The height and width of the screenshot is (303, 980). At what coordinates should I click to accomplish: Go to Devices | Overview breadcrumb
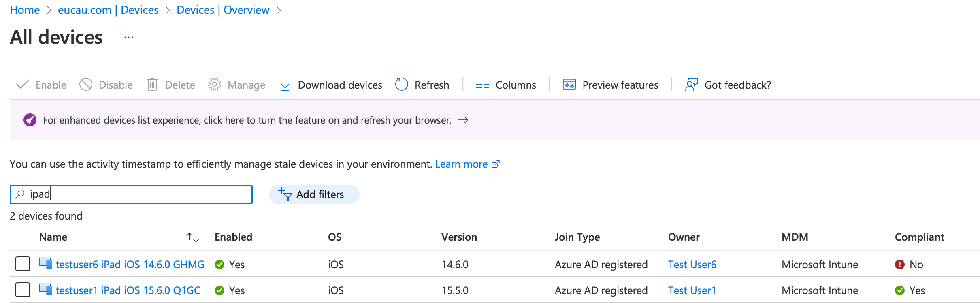tap(223, 10)
